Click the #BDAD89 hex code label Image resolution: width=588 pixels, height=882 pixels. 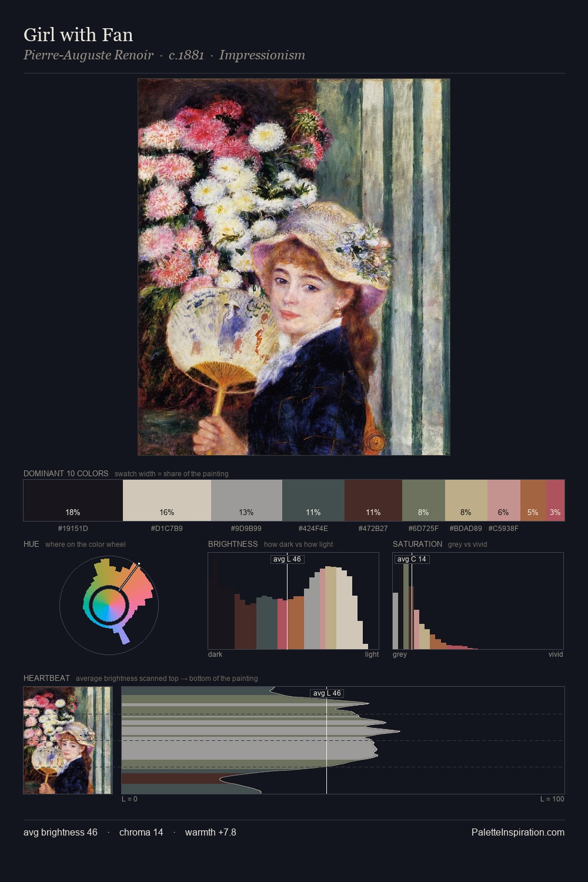pos(466,529)
